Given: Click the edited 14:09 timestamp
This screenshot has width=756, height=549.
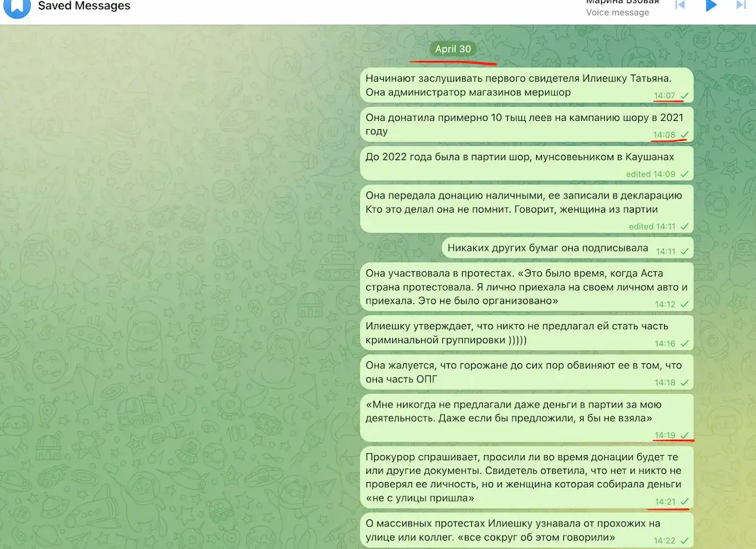Looking at the screenshot, I should [x=651, y=174].
